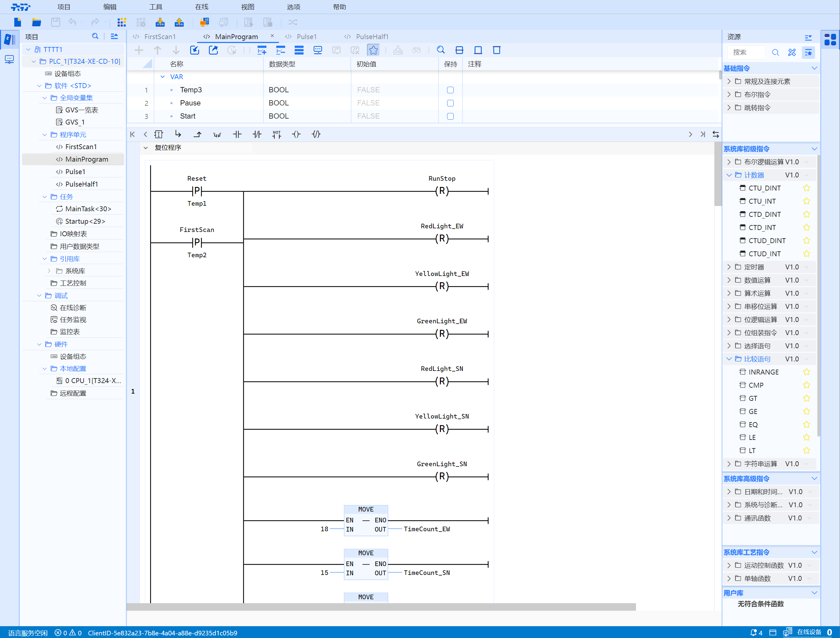Viewport: 840px width, 638px height.
Task: Click the search icon in project panel
Action: 95,36
